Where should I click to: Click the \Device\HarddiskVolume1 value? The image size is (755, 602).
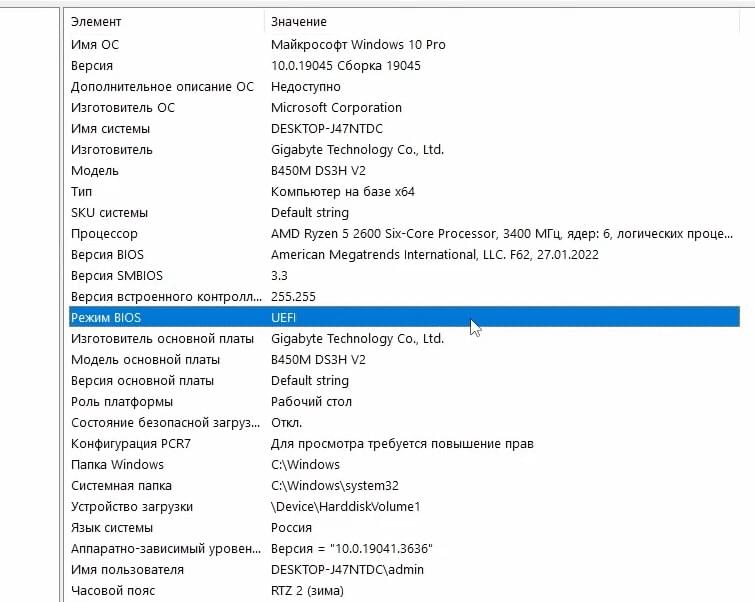click(x=346, y=507)
